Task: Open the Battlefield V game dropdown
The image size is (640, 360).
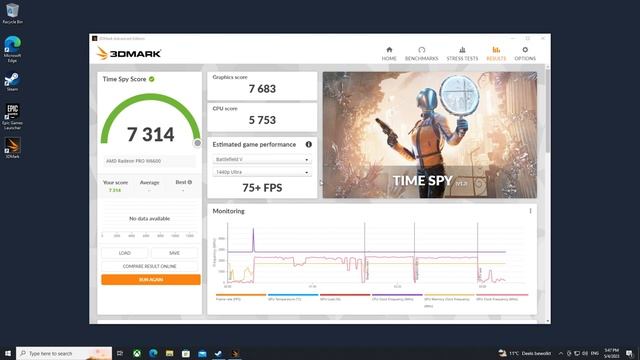Action: click(262, 159)
